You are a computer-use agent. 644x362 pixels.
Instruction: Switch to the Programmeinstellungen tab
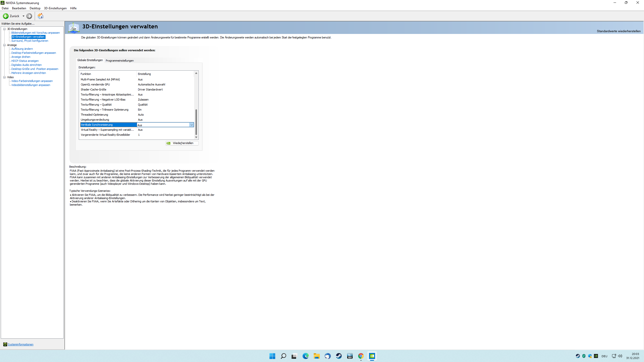coord(119,60)
